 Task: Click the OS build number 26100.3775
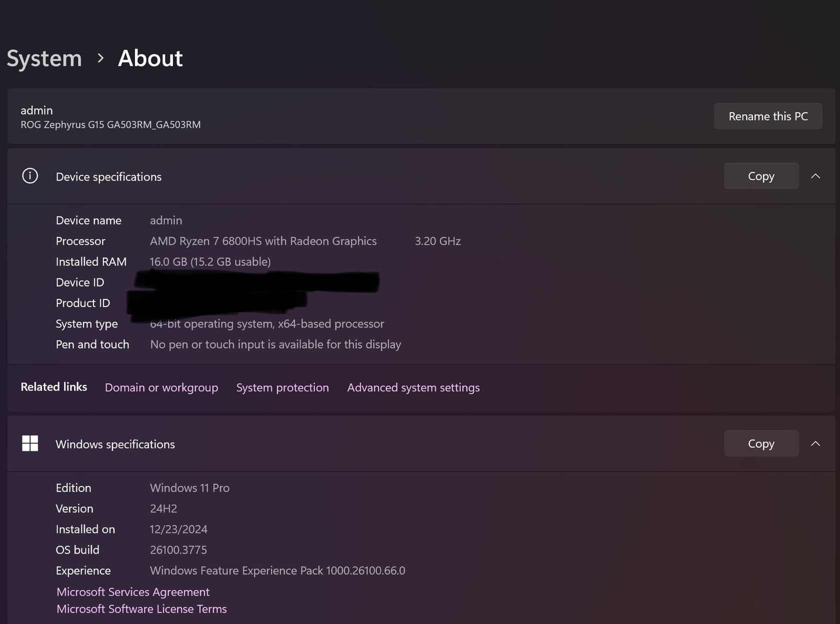[x=178, y=550]
